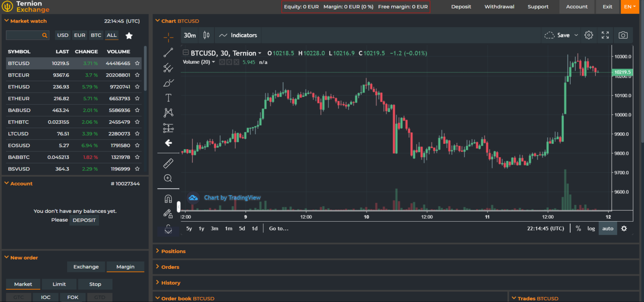Select the brush drawing tool
This screenshot has width=644, height=302.
pyautogui.click(x=168, y=83)
